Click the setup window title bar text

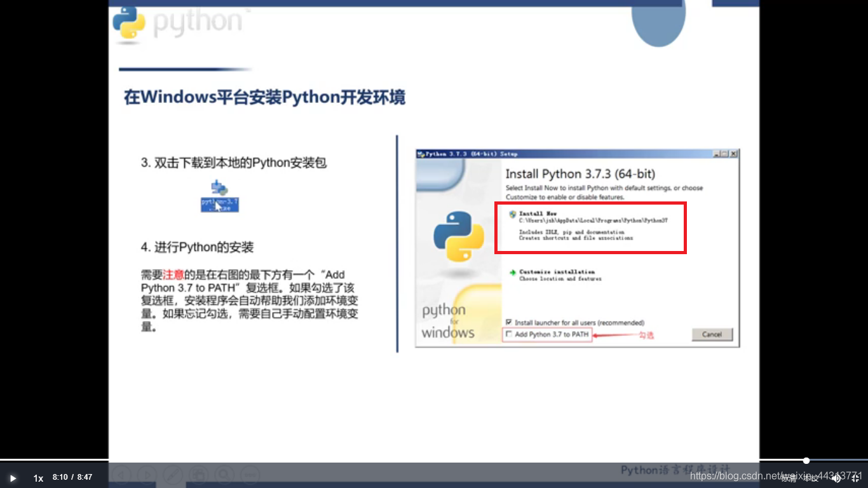point(471,154)
